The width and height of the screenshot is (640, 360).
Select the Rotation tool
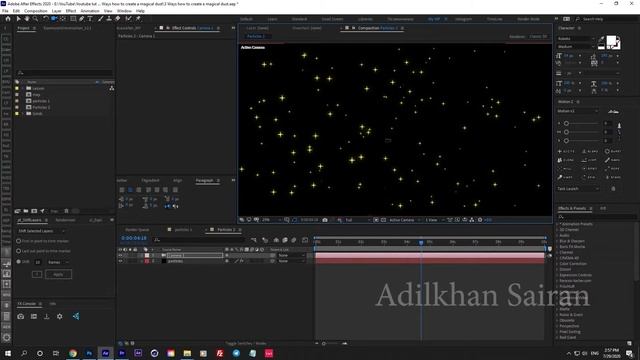click(x=46, y=19)
